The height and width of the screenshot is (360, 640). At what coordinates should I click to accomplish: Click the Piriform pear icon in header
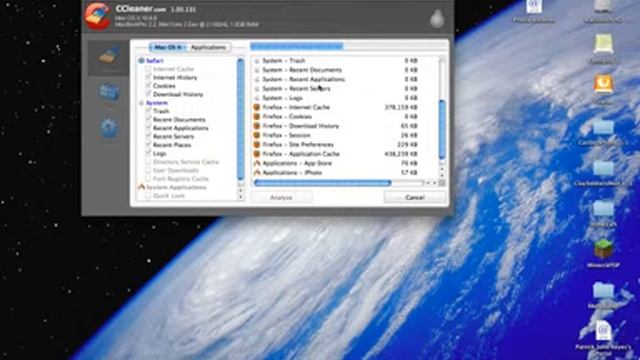(x=437, y=18)
